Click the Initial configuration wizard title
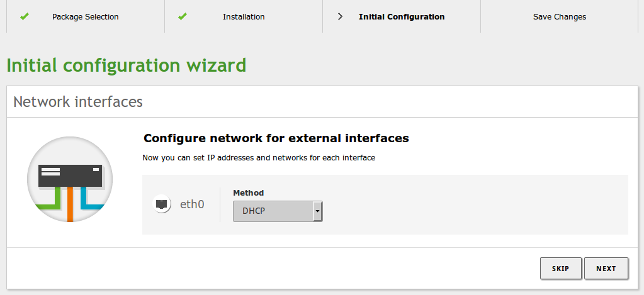Viewport: 644px width, 295px height. [x=127, y=65]
